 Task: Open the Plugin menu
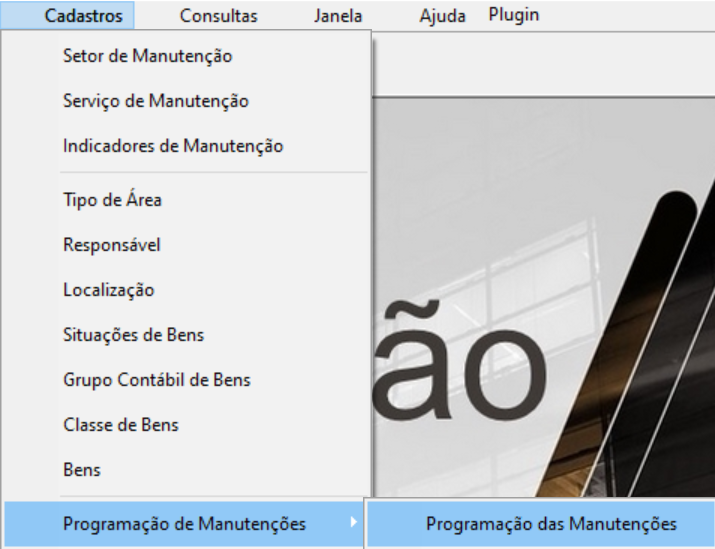[x=513, y=15]
